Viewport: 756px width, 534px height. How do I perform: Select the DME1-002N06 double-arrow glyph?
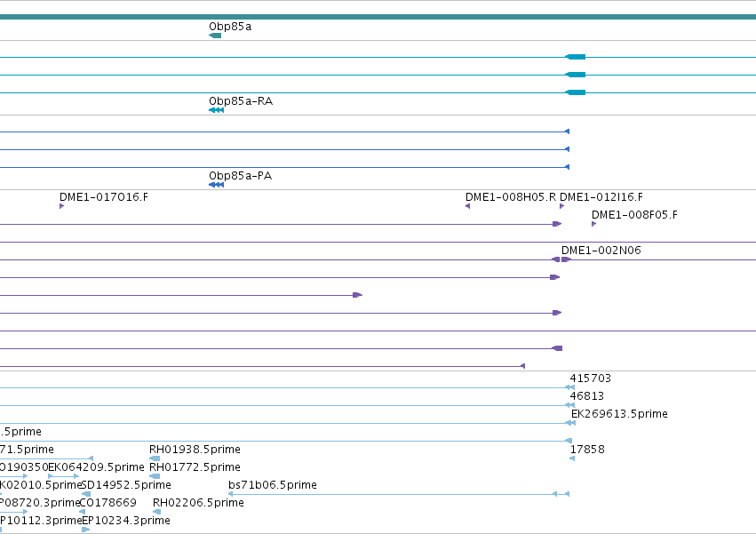click(561, 260)
